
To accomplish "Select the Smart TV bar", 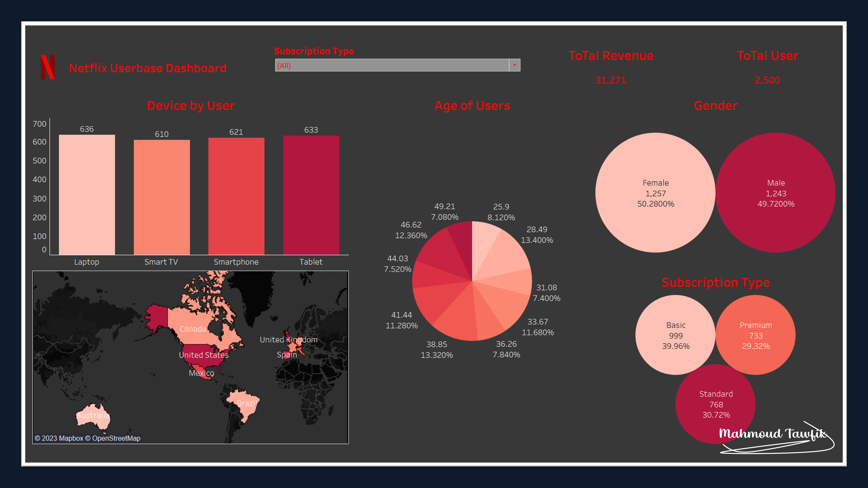I will (x=162, y=197).
